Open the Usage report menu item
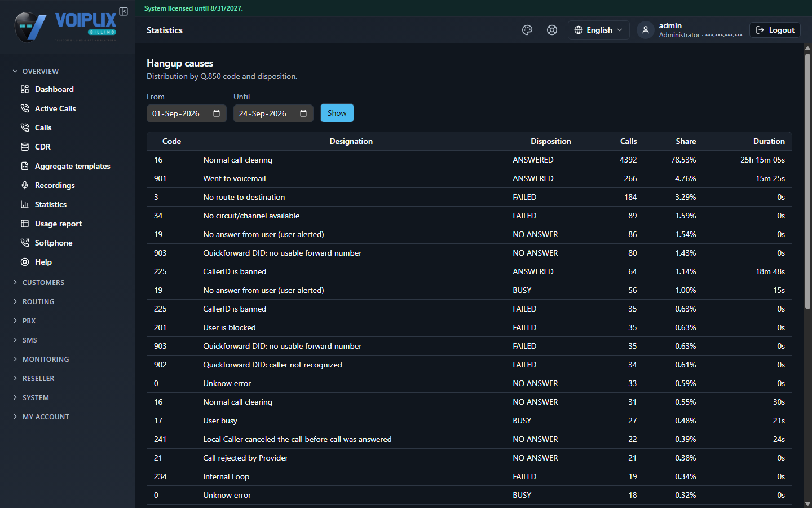The image size is (812, 508). tap(58, 224)
